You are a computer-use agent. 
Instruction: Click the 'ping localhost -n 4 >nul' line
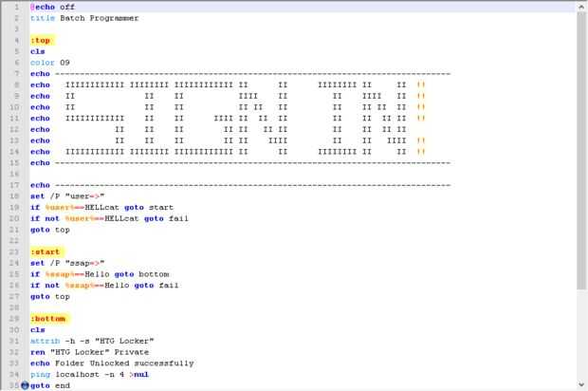tap(90, 375)
